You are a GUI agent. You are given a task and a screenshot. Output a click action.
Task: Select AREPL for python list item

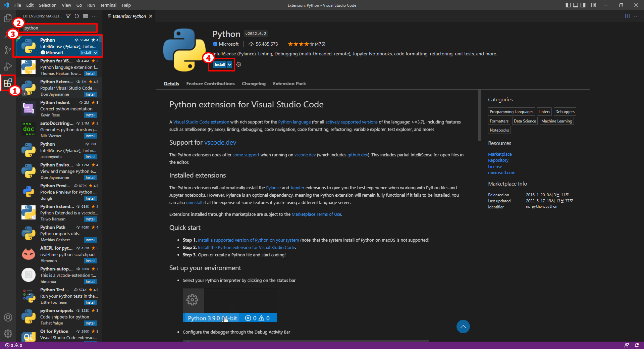coord(59,254)
